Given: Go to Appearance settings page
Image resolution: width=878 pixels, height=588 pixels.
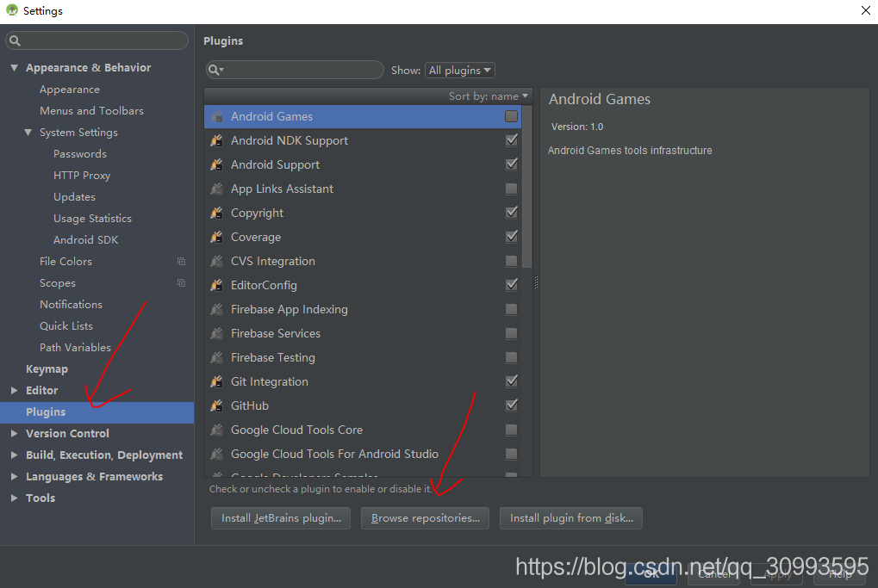Looking at the screenshot, I should click(x=70, y=90).
